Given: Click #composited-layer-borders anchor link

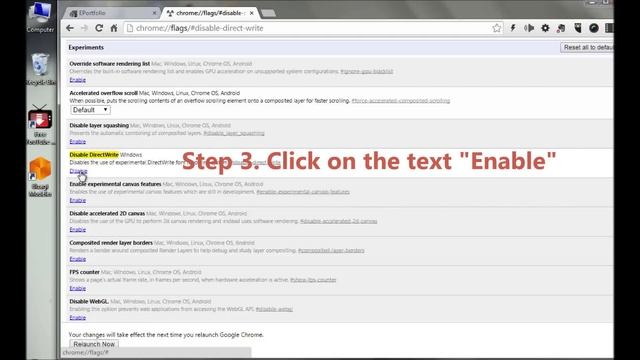Looking at the screenshot, I should click(x=331, y=251).
